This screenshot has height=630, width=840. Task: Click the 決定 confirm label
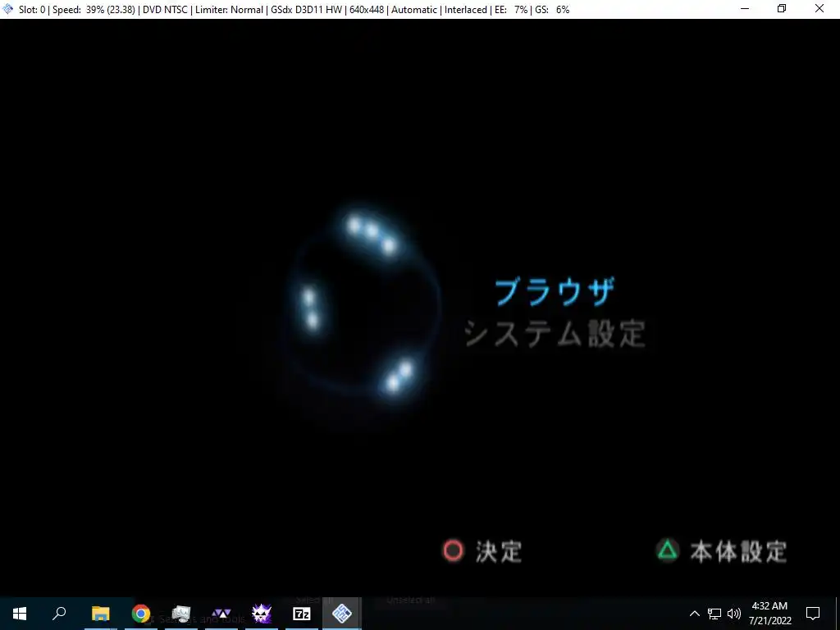[499, 552]
